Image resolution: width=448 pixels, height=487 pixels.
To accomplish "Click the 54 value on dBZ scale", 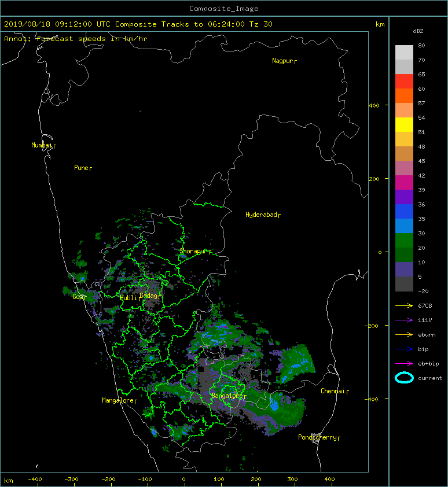I will click(421, 118).
